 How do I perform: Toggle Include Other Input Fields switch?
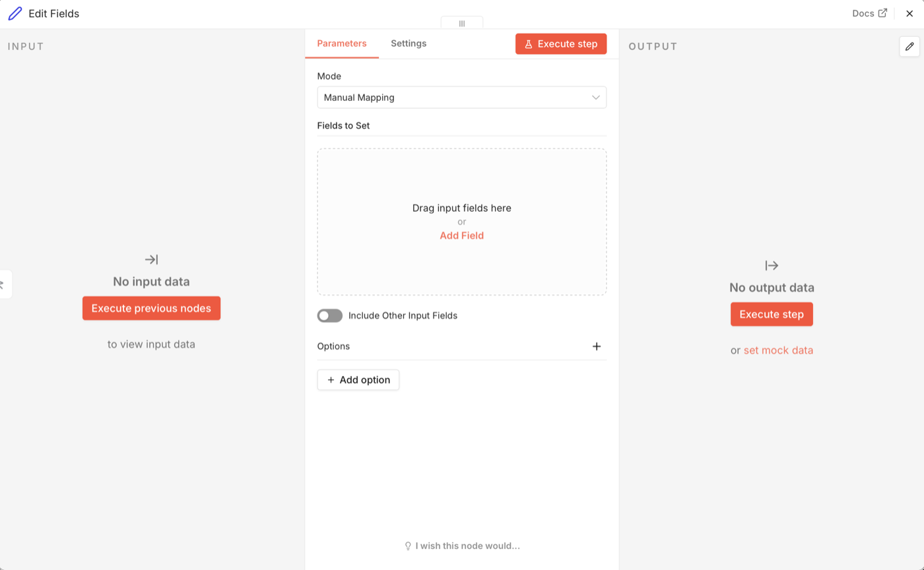(330, 315)
